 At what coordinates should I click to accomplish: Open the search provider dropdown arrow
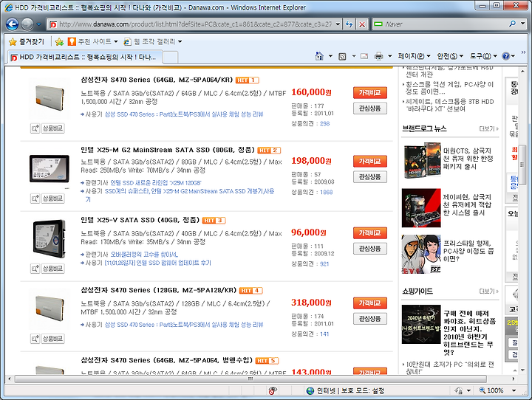pyautogui.click(x=522, y=24)
